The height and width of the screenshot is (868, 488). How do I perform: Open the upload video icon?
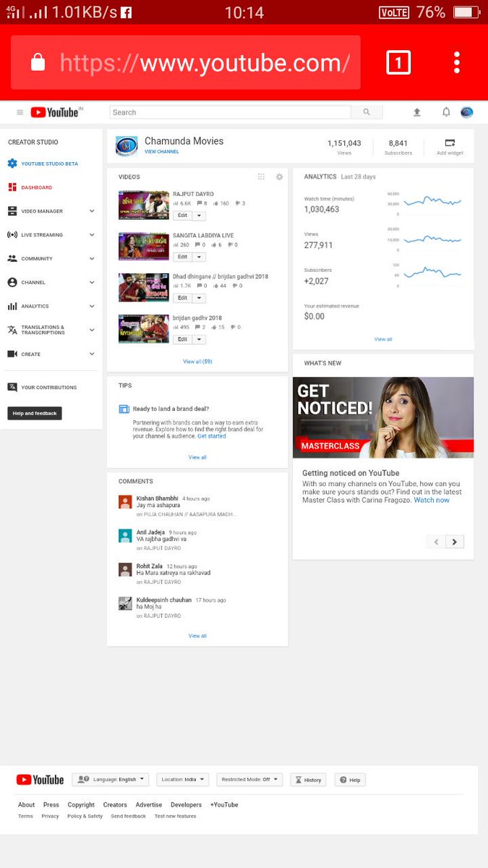(x=417, y=112)
